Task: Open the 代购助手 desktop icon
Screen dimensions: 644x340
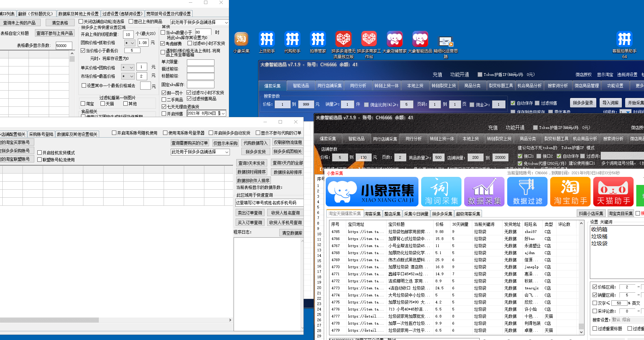Action: click(292, 42)
